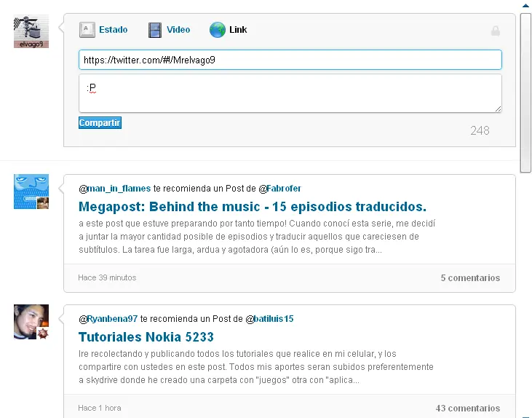Open the elvago9 user avatar
The width and height of the screenshot is (532, 418).
coord(31,31)
